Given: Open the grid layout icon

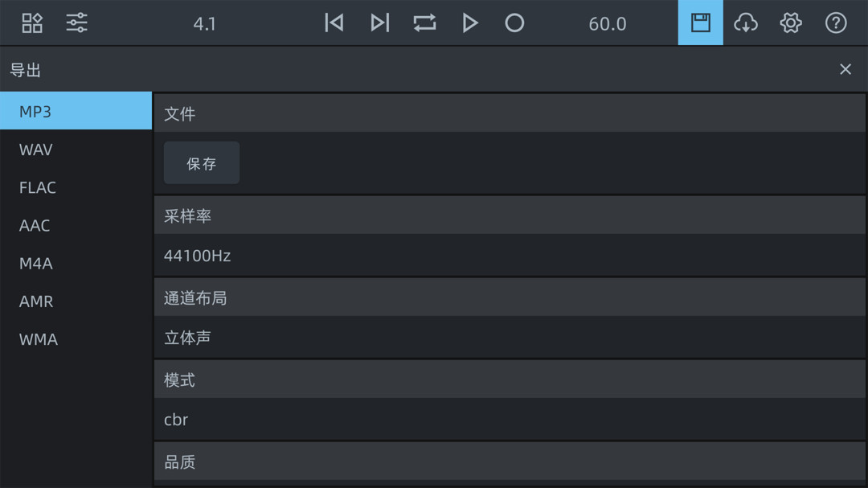Looking at the screenshot, I should point(32,23).
